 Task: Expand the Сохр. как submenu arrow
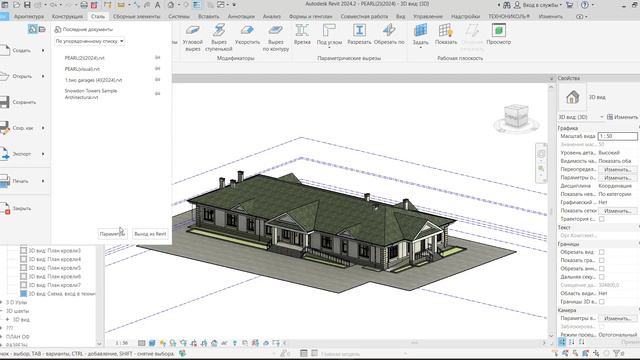coord(43,128)
